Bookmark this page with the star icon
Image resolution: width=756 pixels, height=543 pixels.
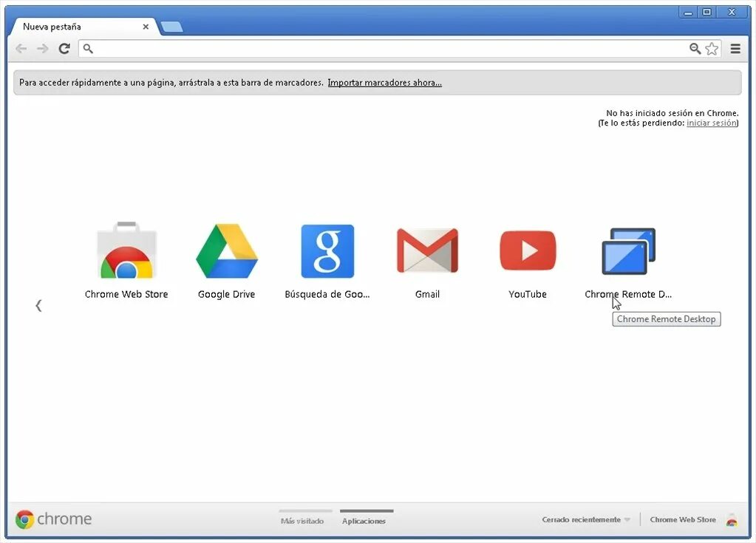pos(712,49)
